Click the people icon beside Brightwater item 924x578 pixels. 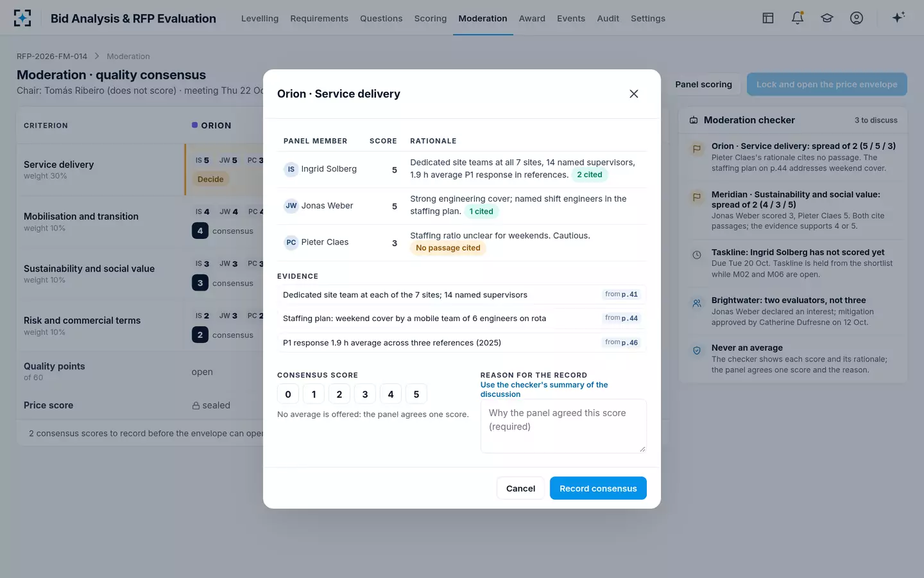pos(697,303)
